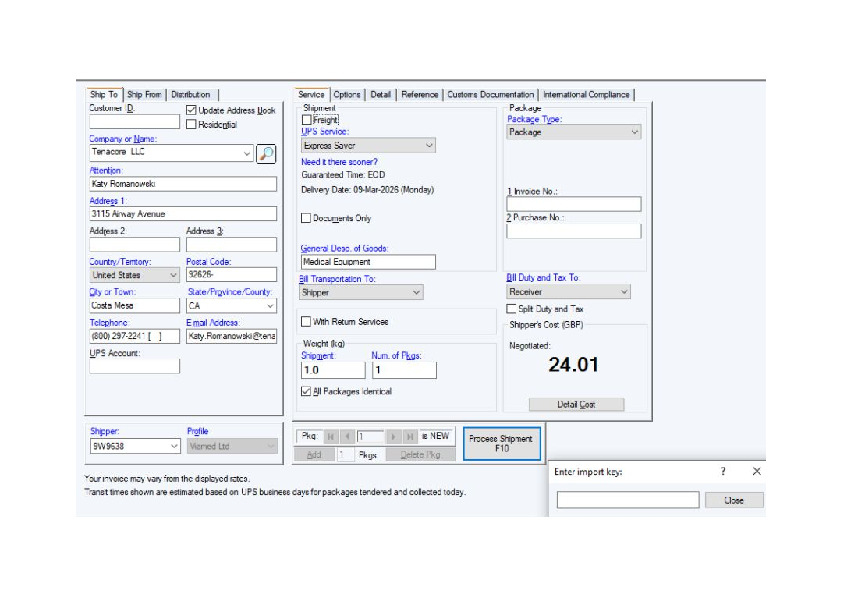Expand the Package Type dropdown

(x=574, y=132)
